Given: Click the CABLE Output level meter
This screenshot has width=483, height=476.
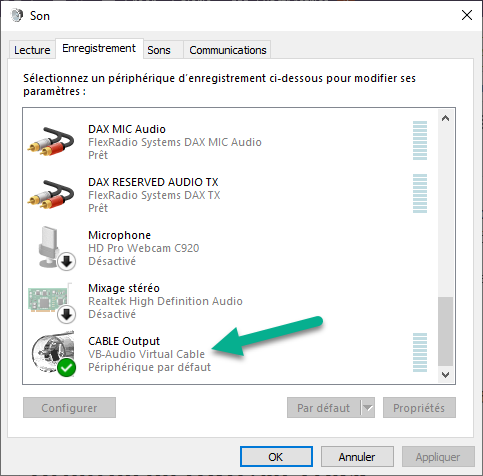Looking at the screenshot, I should click(420, 352).
